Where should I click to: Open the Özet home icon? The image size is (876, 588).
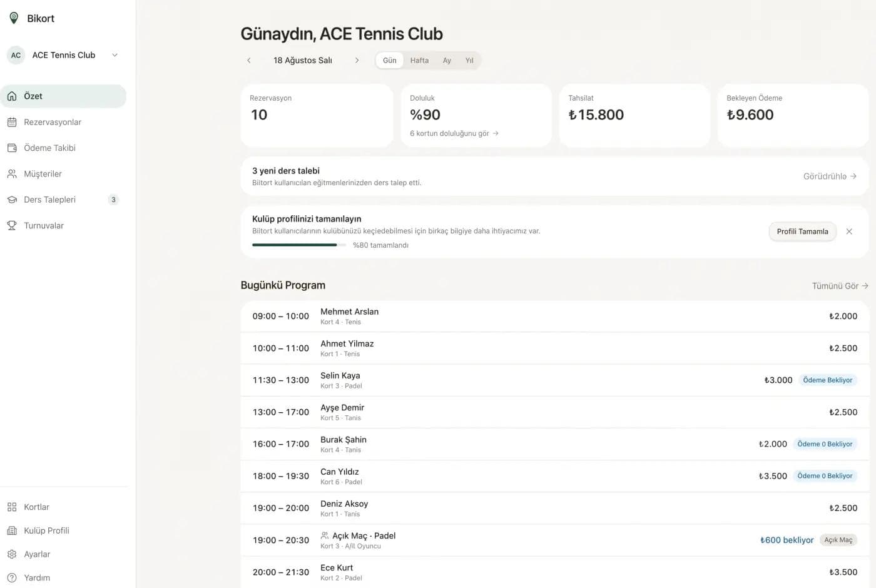[x=12, y=96]
